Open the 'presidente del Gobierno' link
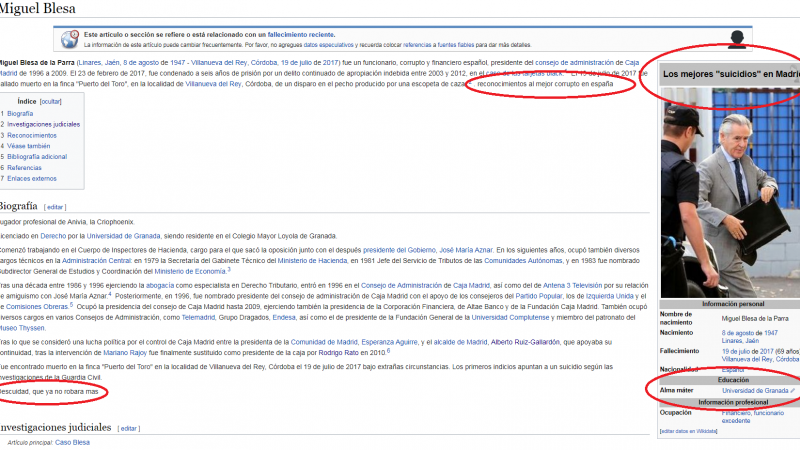800x450 pixels. click(x=399, y=251)
